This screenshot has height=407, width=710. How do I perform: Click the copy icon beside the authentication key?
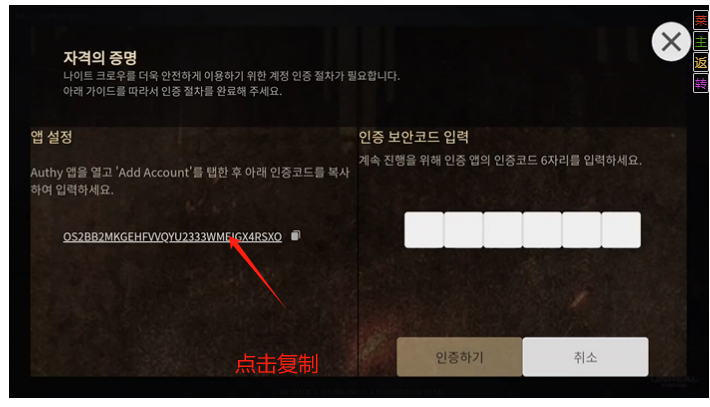point(296,235)
